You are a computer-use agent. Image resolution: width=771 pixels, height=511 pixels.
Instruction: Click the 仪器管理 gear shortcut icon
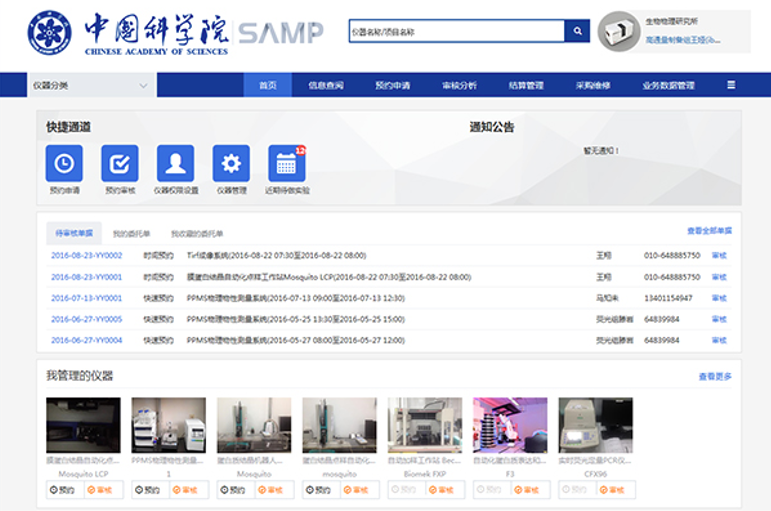pos(231,163)
